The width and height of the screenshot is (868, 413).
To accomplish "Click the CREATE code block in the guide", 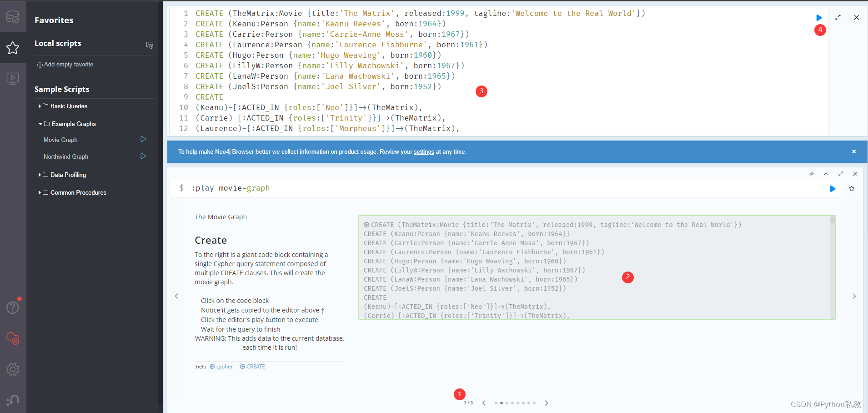I will 597,267.
